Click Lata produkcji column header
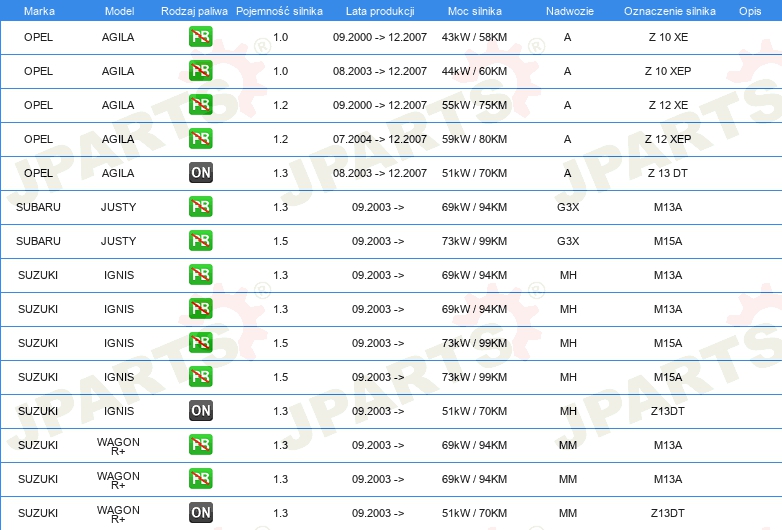782x530 pixels. pos(380,11)
